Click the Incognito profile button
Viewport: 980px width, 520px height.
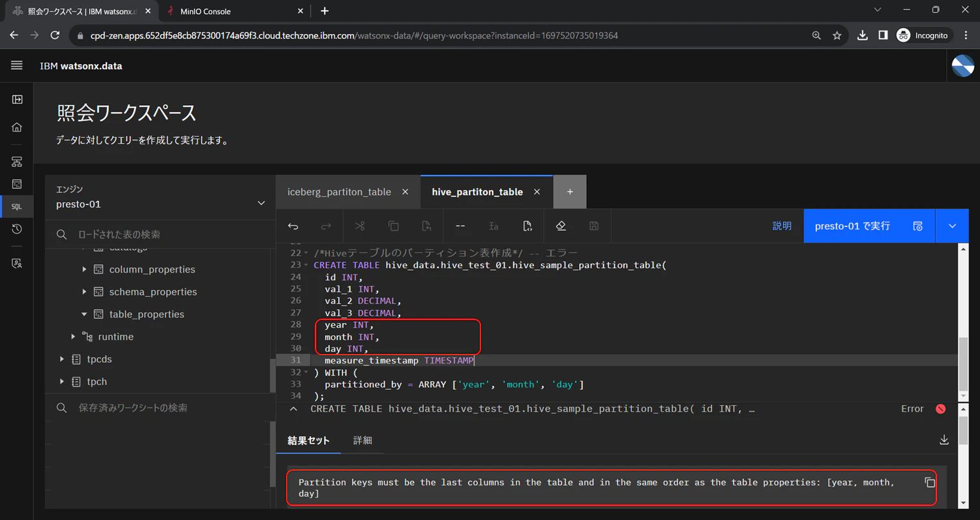922,35
